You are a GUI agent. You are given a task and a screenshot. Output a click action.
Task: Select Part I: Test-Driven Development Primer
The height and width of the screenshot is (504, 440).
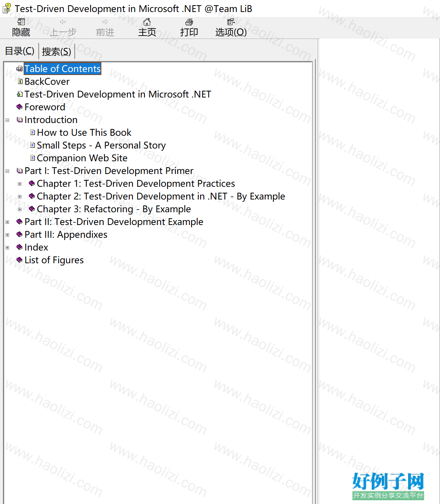[109, 171]
